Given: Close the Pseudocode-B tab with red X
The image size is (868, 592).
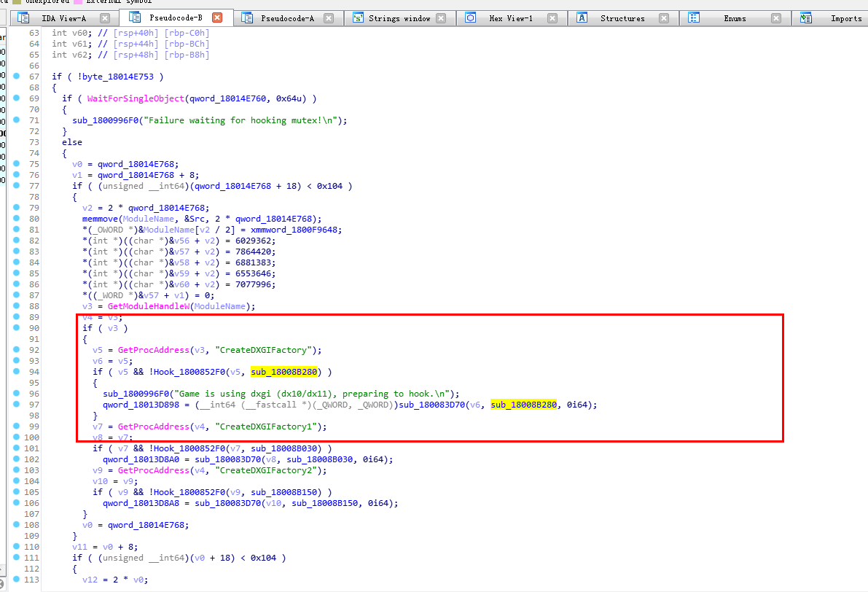Looking at the screenshot, I should click(217, 17).
